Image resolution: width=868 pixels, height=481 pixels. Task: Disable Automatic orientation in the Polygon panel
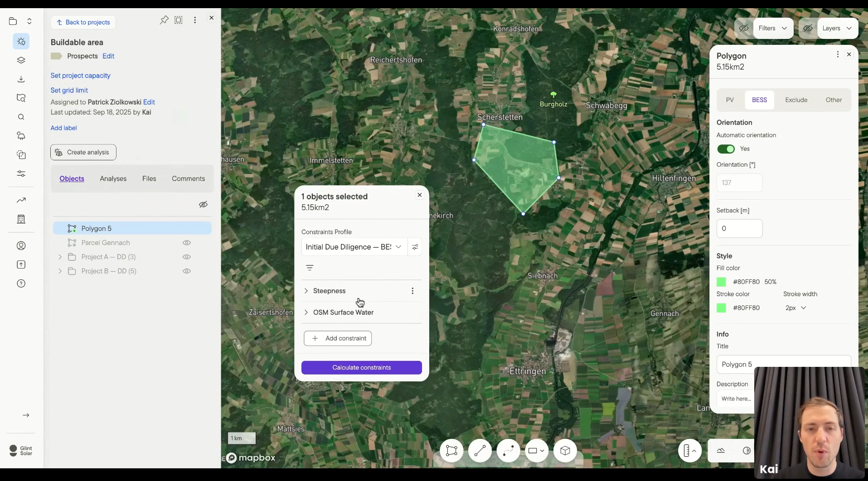[726, 149]
